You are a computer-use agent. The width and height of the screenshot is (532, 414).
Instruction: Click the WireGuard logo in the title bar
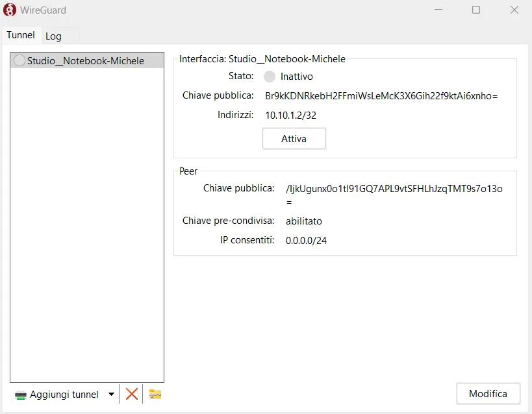pos(9,10)
